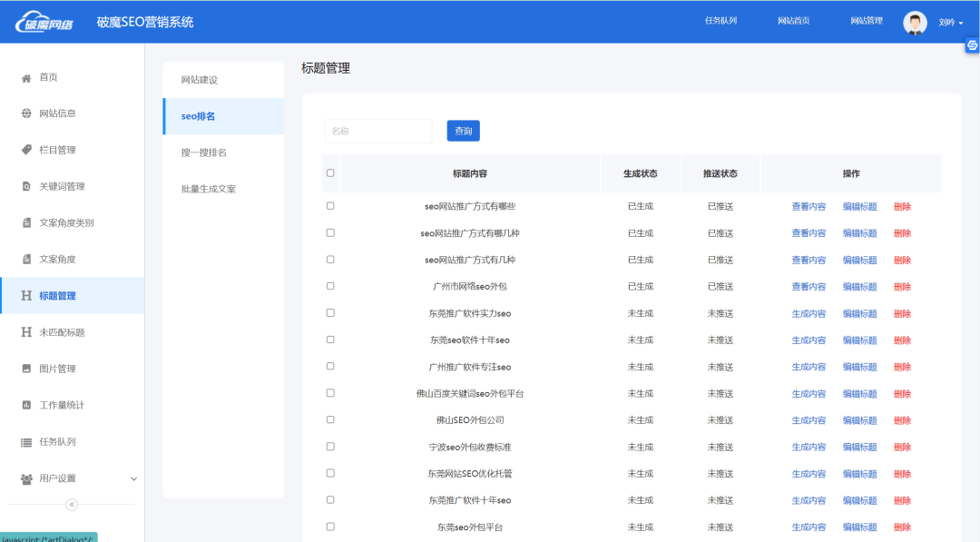Click the 关键词管理 sidebar icon
Viewport: 980px width, 542px height.
pyautogui.click(x=25, y=186)
